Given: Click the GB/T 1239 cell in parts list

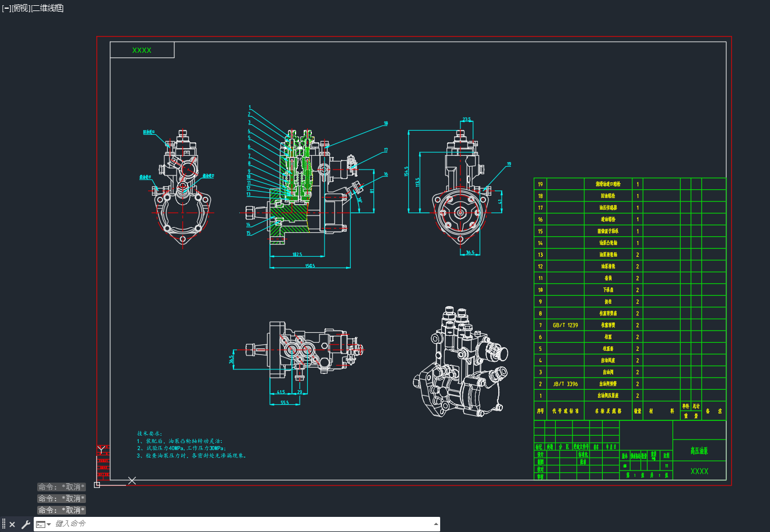Looking at the screenshot, I should [x=565, y=325].
